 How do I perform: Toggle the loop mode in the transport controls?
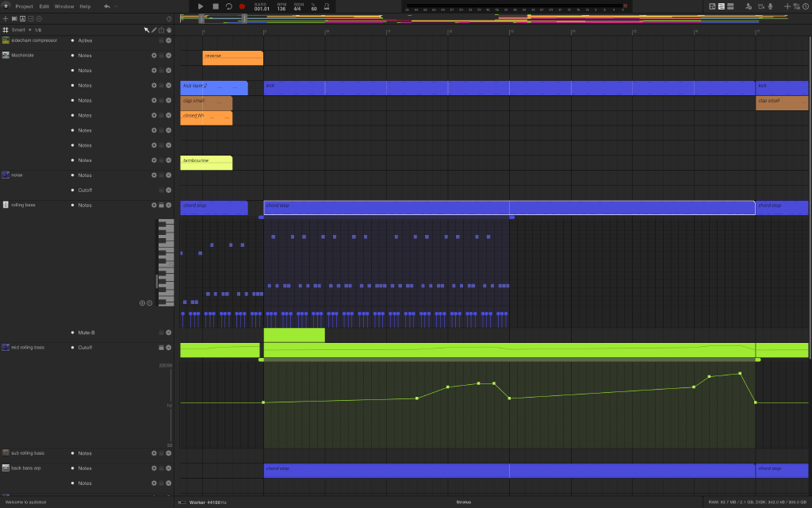[x=229, y=6]
